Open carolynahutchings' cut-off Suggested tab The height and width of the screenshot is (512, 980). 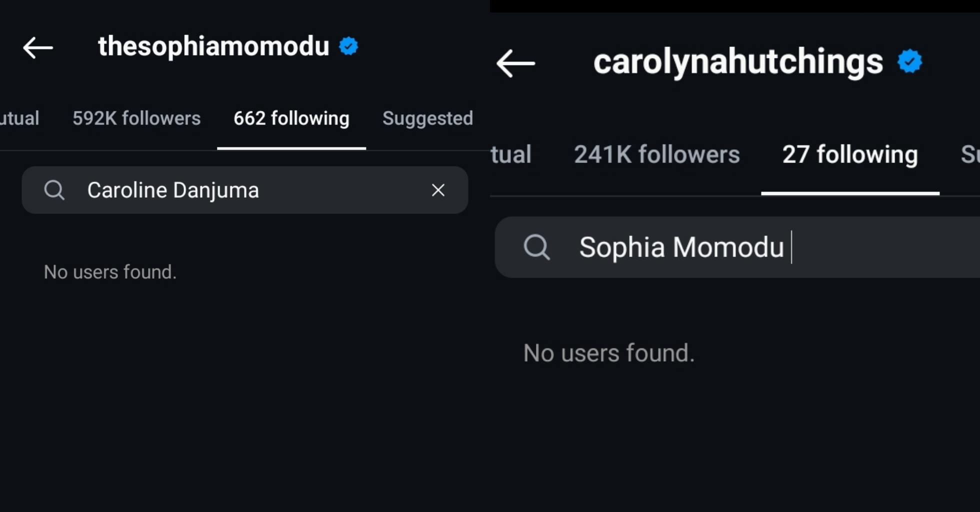pyautogui.click(x=970, y=154)
